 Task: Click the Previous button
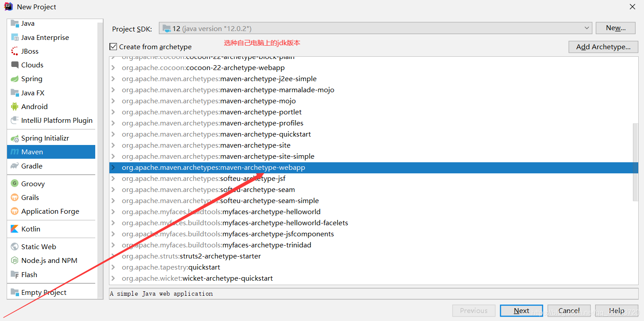[473, 311]
